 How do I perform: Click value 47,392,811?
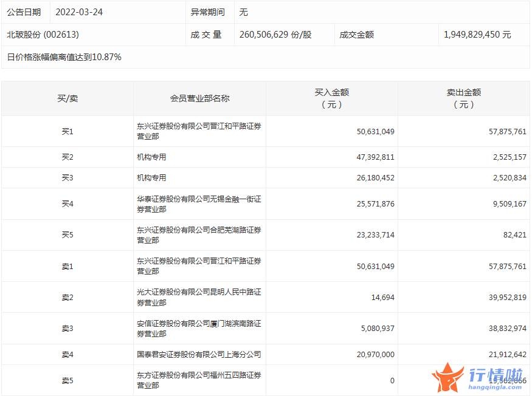tap(375, 157)
